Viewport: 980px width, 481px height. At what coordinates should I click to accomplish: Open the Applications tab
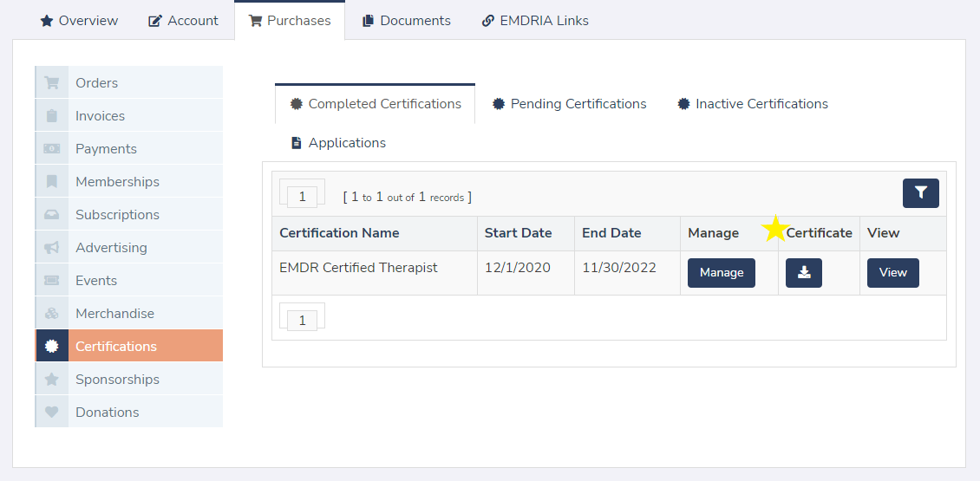[x=338, y=143]
